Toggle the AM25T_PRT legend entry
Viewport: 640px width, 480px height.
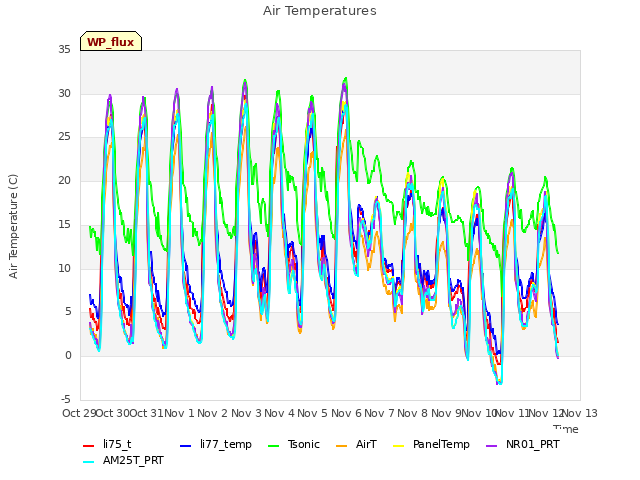(123, 460)
